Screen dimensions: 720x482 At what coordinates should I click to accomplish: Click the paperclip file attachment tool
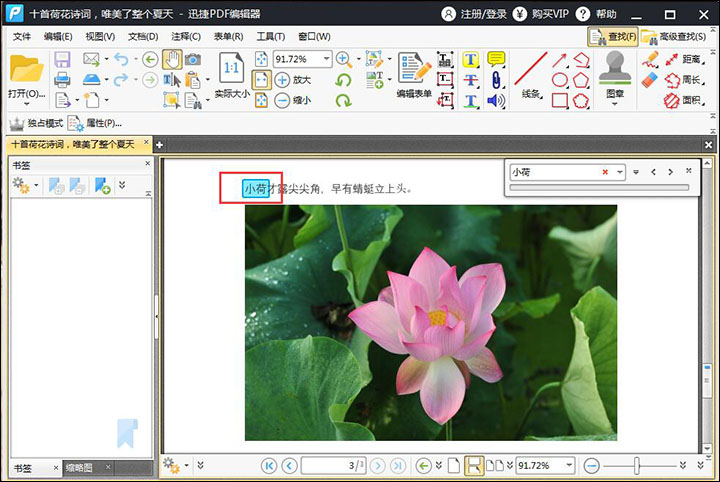click(x=496, y=80)
